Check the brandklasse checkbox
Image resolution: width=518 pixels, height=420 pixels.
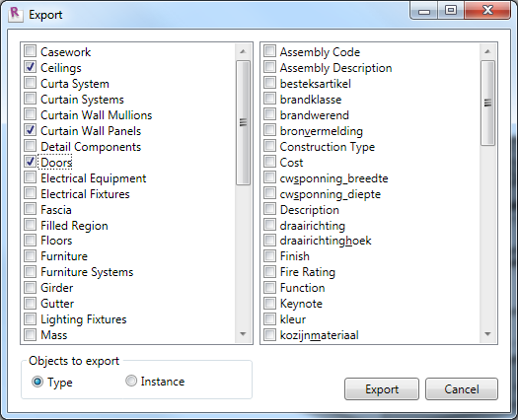click(x=269, y=99)
